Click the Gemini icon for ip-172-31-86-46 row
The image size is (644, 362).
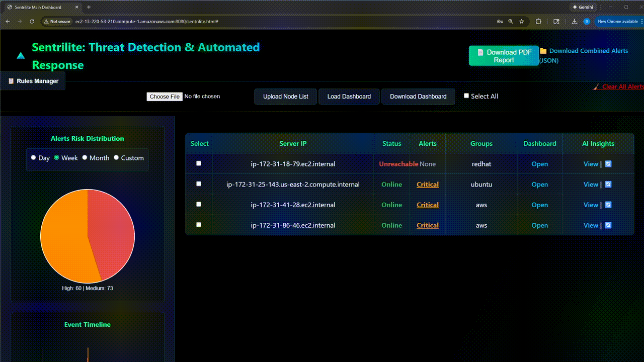coord(608,225)
